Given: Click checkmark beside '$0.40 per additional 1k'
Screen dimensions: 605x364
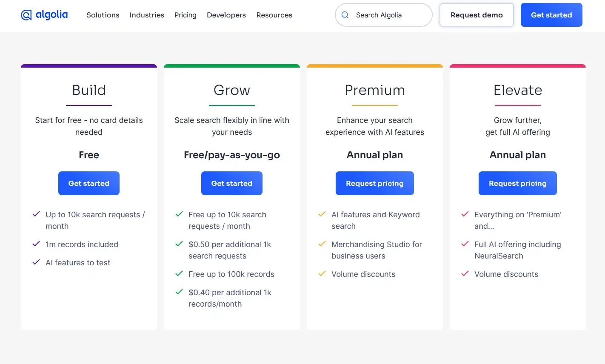Looking at the screenshot, I should coord(179,292).
